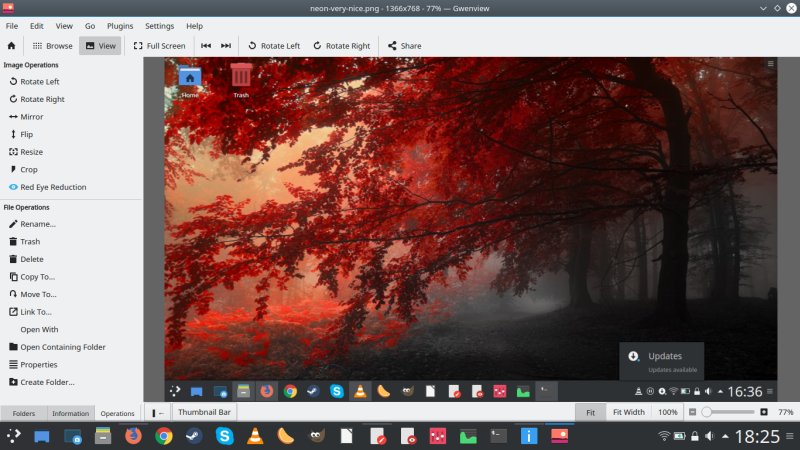The width and height of the screenshot is (800, 450).
Task: Choose the Crop operation in sidebar
Action: click(x=29, y=169)
